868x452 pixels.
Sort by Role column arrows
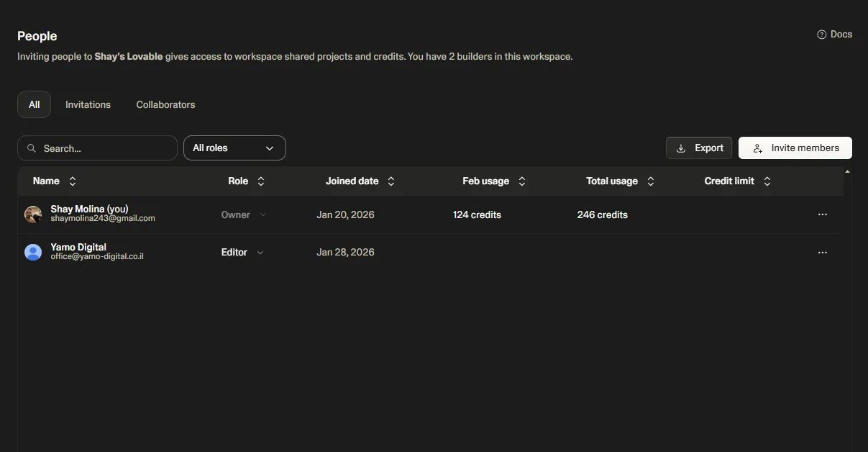pyautogui.click(x=261, y=181)
